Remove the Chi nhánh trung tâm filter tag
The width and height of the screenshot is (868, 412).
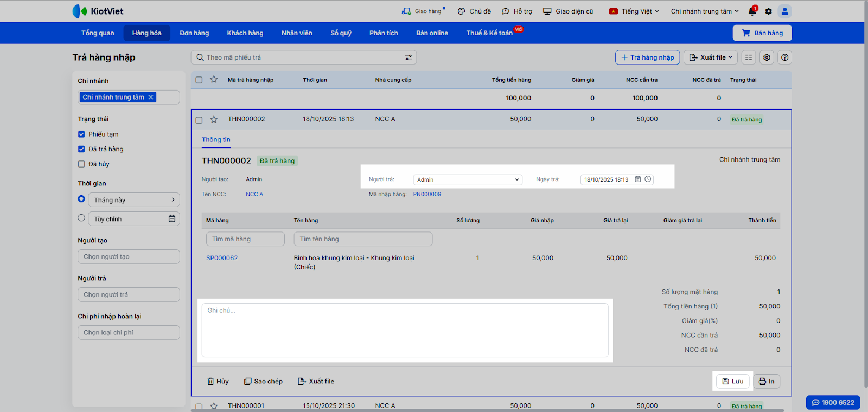151,98
